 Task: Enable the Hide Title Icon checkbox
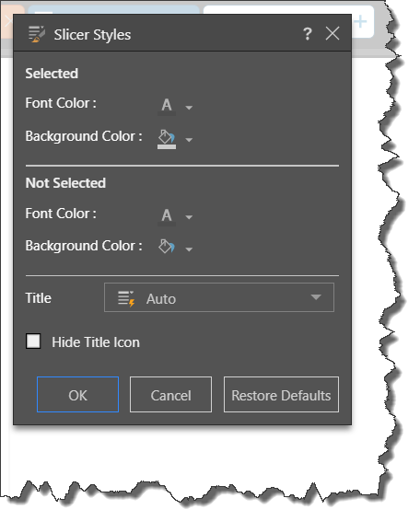(x=33, y=342)
